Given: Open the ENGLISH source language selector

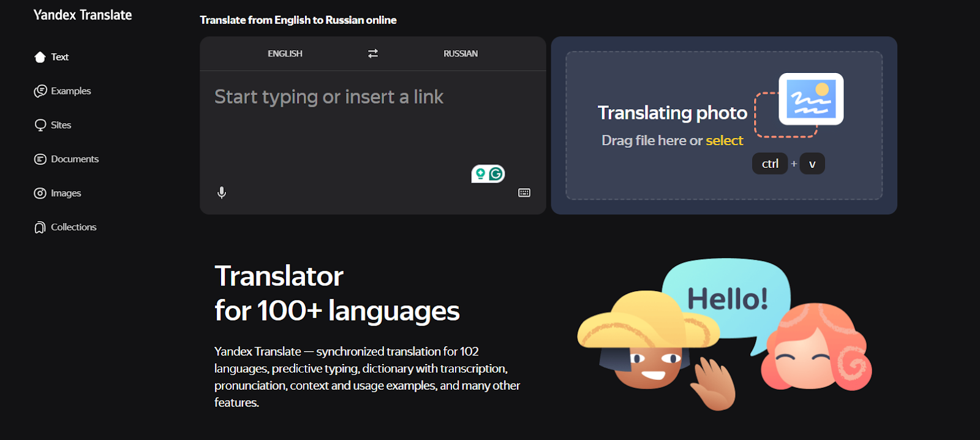Looking at the screenshot, I should coord(285,54).
